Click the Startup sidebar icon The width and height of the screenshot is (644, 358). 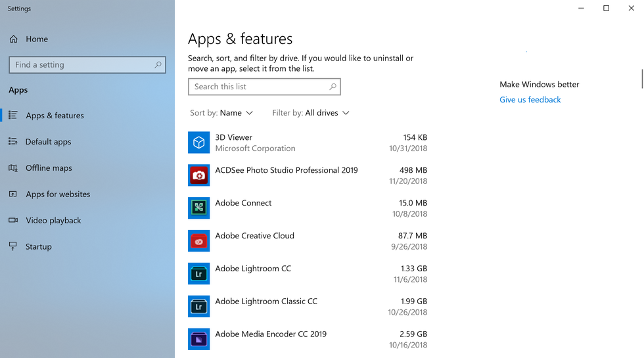[x=13, y=246]
